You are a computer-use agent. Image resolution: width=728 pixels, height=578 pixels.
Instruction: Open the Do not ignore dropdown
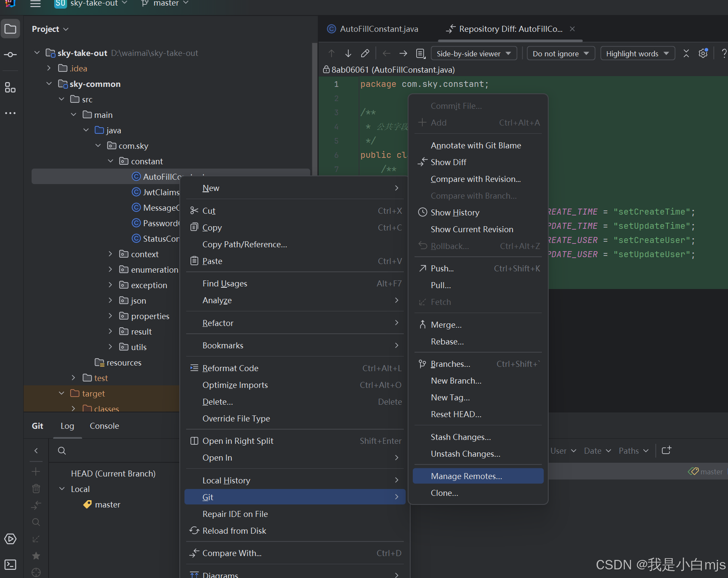pyautogui.click(x=561, y=53)
